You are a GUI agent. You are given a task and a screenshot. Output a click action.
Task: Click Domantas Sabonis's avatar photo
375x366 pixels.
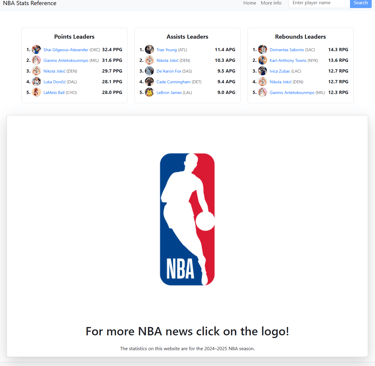tap(263, 50)
